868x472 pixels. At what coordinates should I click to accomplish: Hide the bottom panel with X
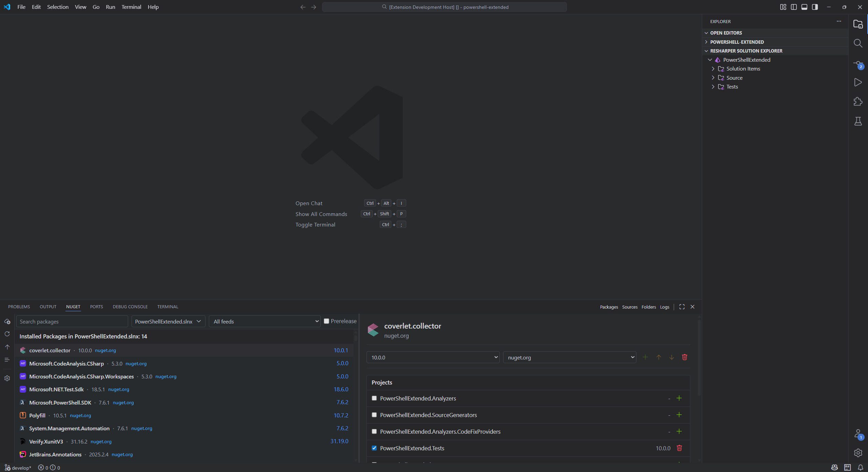tap(692, 307)
